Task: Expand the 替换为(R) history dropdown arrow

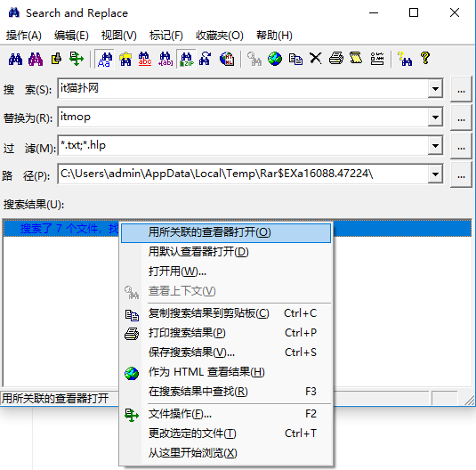Action: 435,117
